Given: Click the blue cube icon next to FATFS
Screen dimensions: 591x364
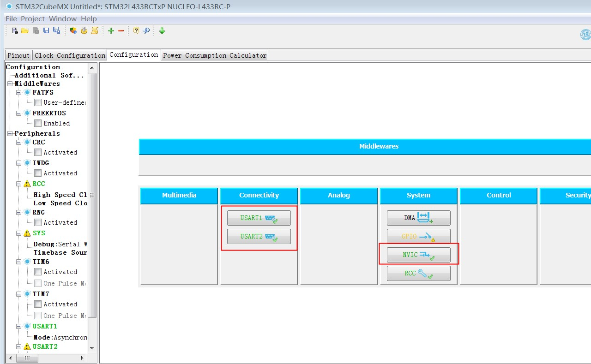Looking at the screenshot, I should [x=27, y=92].
